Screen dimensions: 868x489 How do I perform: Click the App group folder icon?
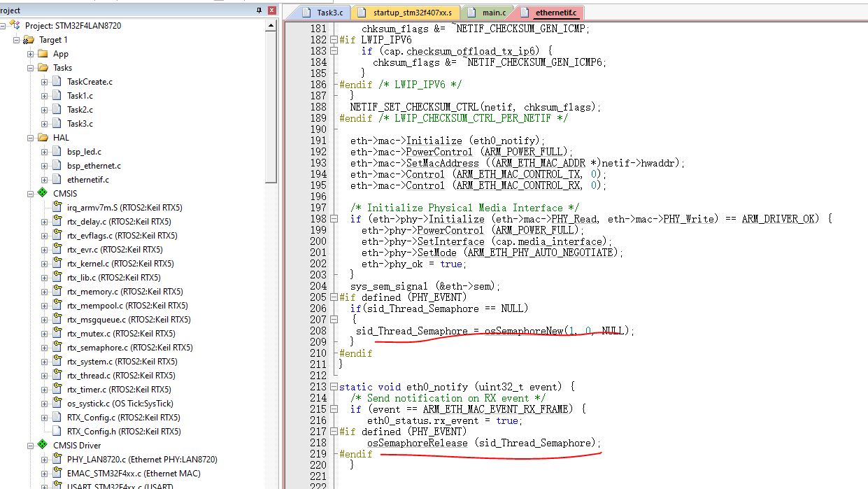pyautogui.click(x=43, y=54)
